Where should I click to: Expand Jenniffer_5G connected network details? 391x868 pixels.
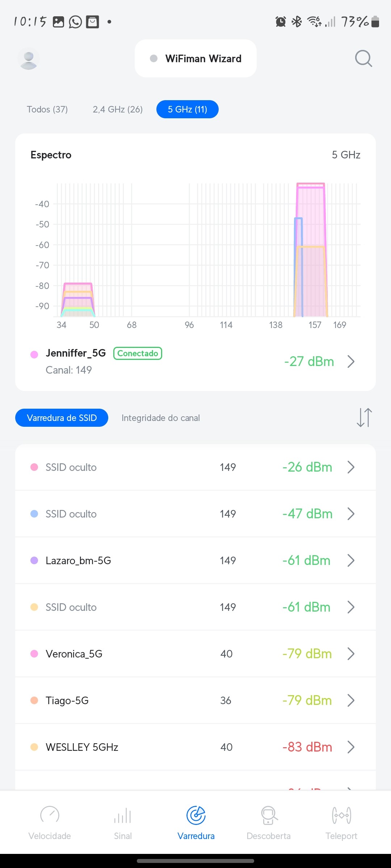click(x=350, y=361)
